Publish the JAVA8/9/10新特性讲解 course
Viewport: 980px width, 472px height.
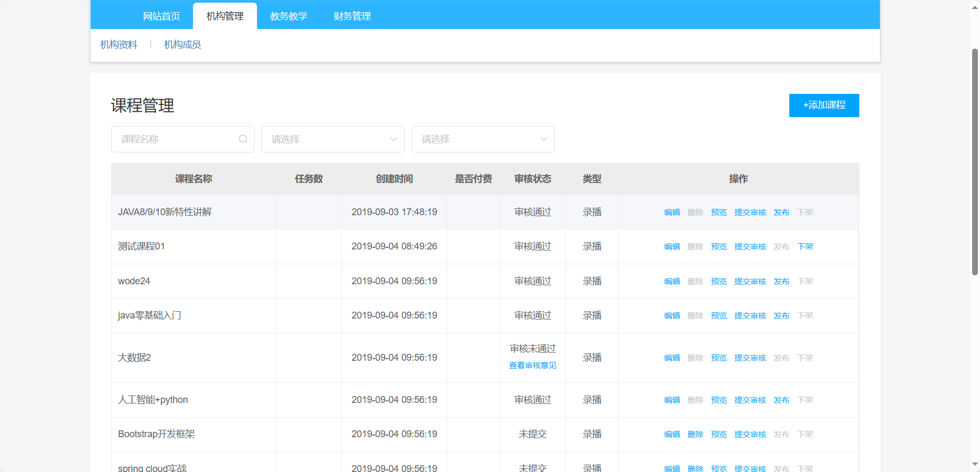click(x=781, y=212)
